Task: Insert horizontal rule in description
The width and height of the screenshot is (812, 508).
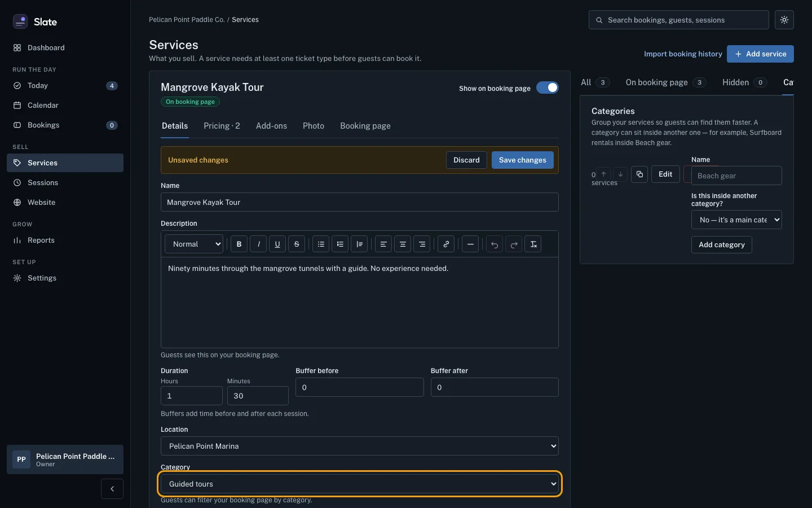Action: 470,244
